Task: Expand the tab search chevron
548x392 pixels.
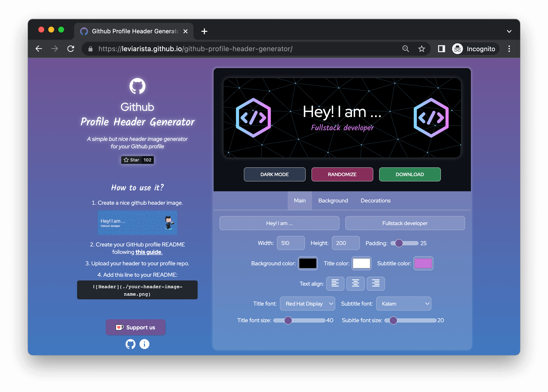Action: (509, 31)
